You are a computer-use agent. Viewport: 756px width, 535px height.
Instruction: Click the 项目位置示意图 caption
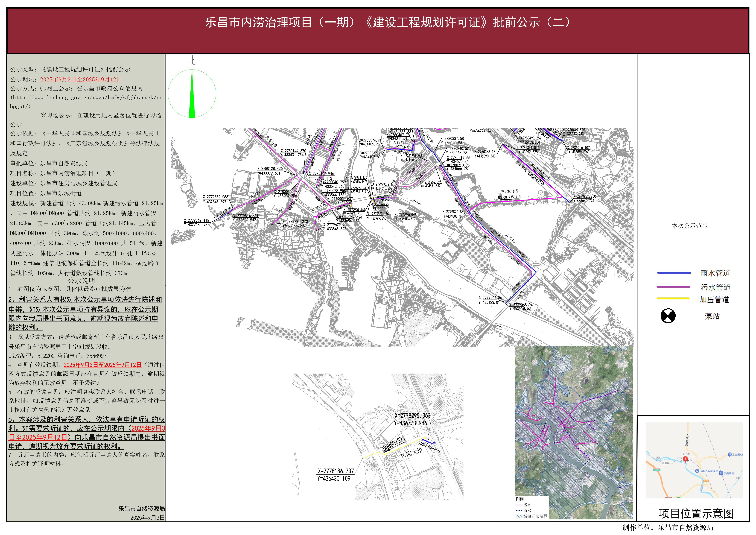[x=696, y=513]
